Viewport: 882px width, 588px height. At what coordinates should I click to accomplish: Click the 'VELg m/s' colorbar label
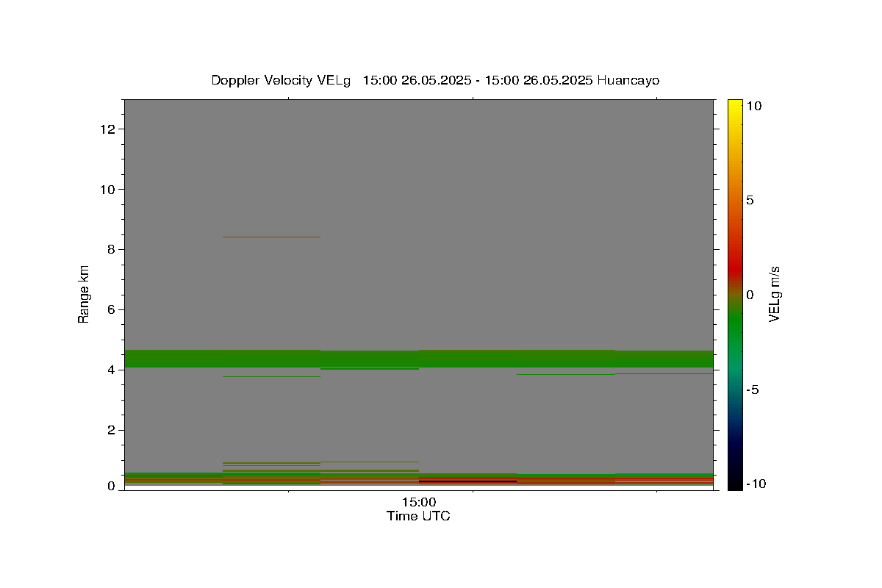pos(774,294)
